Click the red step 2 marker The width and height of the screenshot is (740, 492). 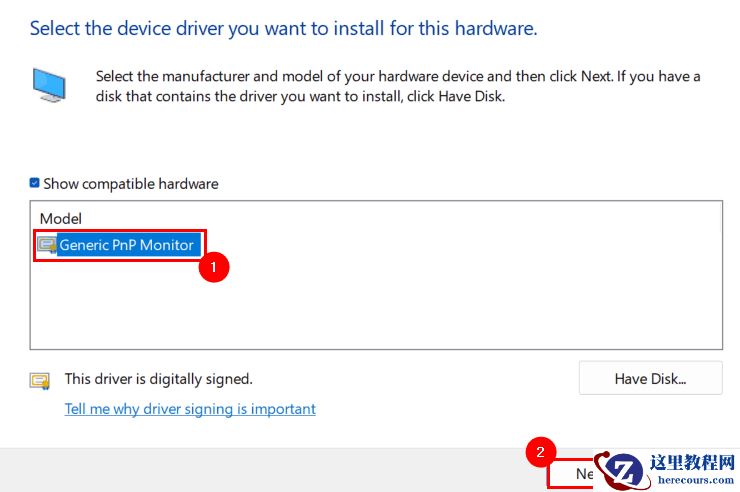click(x=540, y=452)
